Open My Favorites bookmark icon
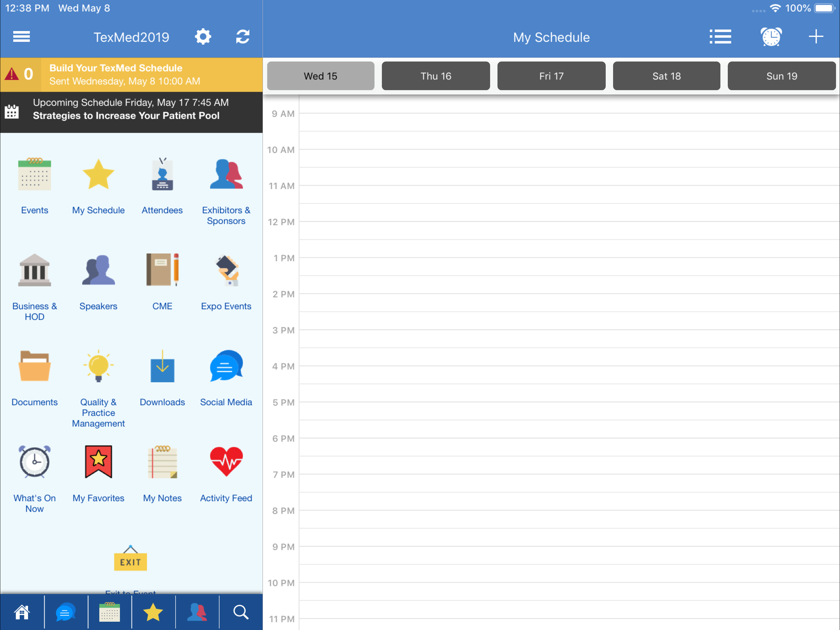 coord(98,462)
